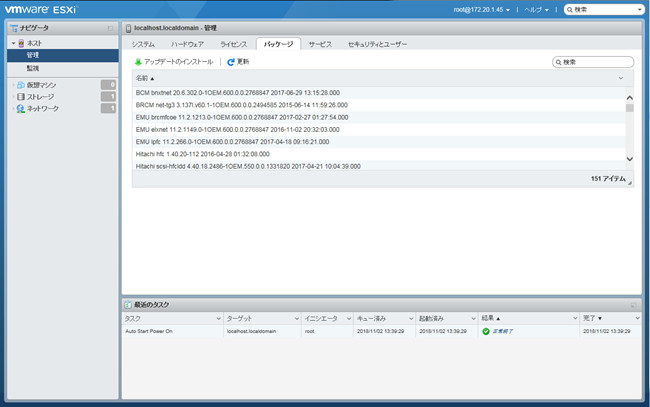
Task: Switch to the System tab
Action: pos(143,44)
